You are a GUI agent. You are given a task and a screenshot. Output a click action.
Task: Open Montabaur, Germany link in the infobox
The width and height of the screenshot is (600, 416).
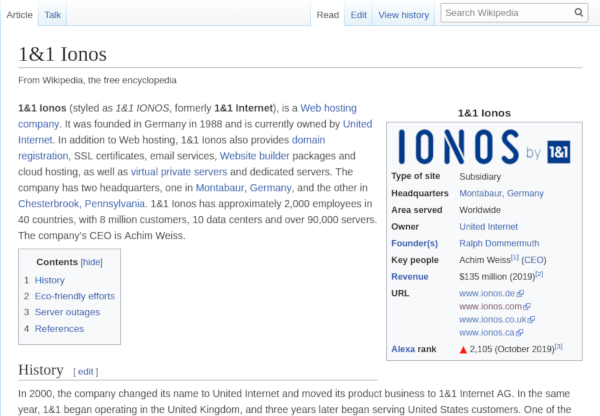pos(501,193)
